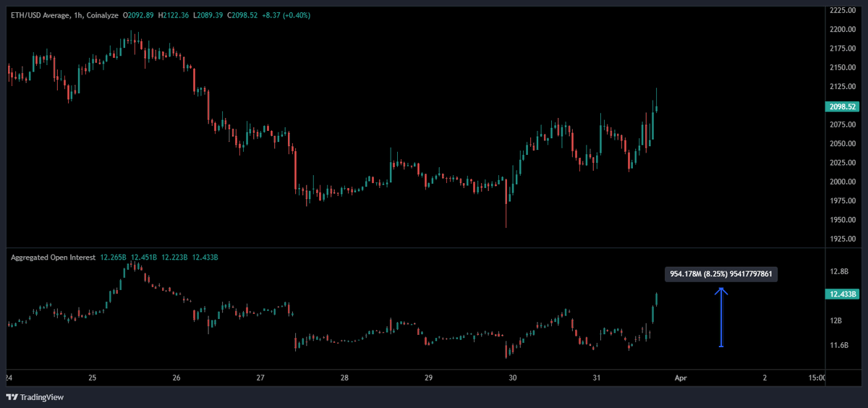
Task: Click 1975.00 on the price scale
Action: click(843, 200)
